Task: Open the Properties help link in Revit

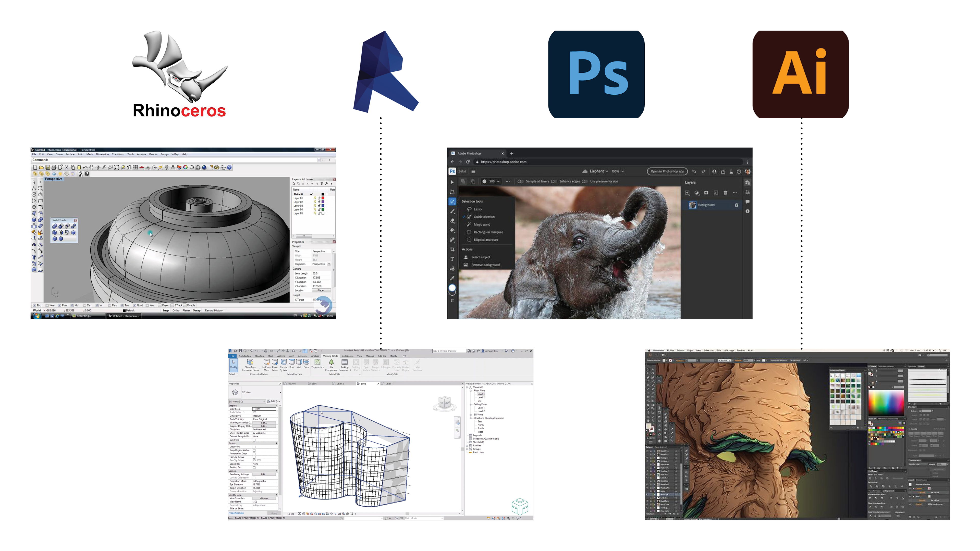Action: tap(236, 513)
